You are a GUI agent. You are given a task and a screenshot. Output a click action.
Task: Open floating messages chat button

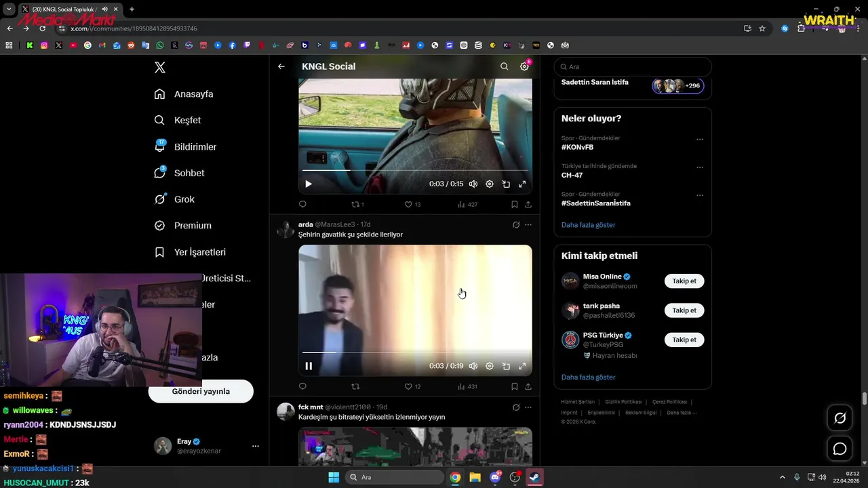click(840, 449)
